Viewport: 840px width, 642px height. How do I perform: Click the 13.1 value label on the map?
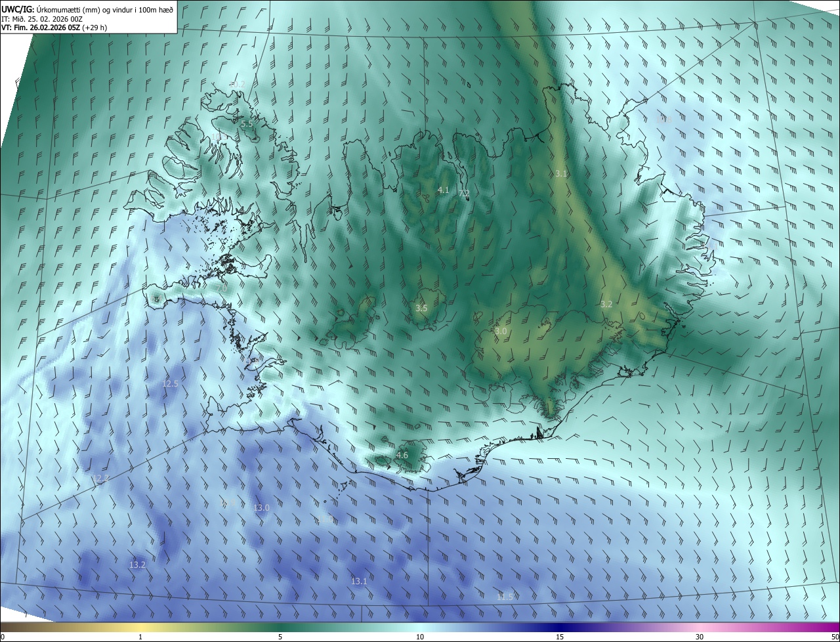coord(359,581)
